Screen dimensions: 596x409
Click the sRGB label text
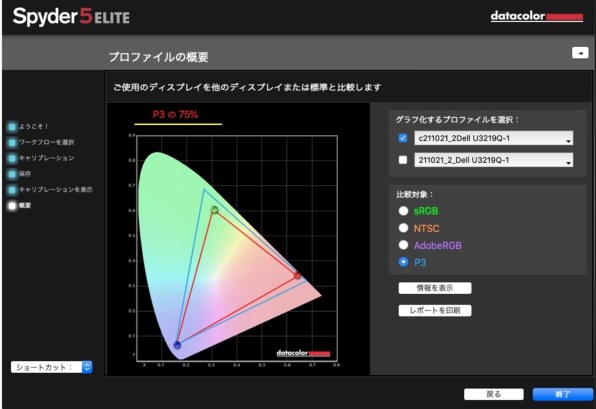pos(426,211)
